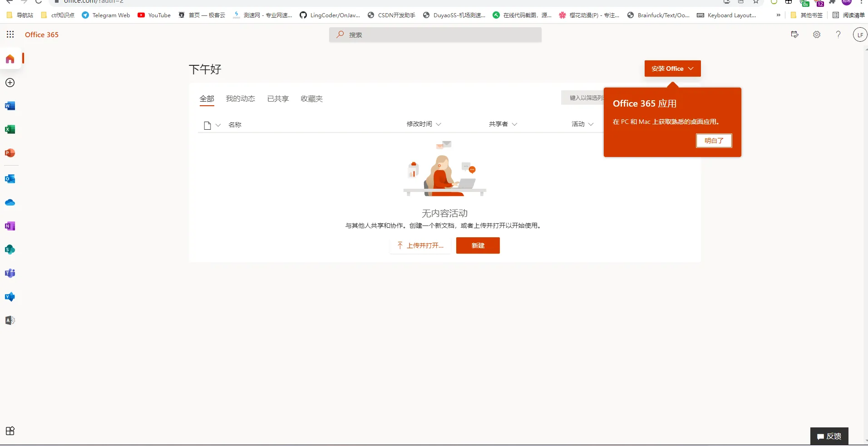Open Office 365 settings gear
Screen dimensions: 868x446
(x=816, y=34)
